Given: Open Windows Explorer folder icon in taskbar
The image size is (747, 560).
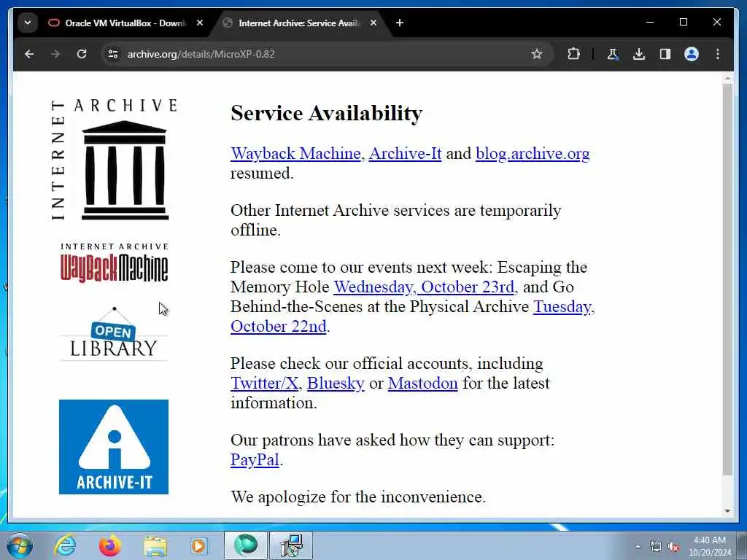Looking at the screenshot, I should pyautogui.click(x=155, y=545).
